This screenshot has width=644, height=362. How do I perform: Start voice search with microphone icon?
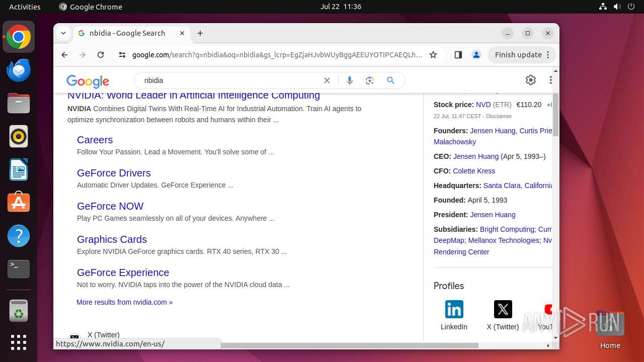click(x=350, y=80)
